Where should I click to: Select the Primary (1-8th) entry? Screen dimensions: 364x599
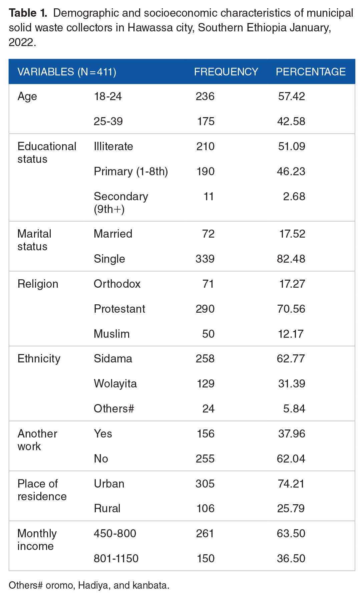coord(131,172)
